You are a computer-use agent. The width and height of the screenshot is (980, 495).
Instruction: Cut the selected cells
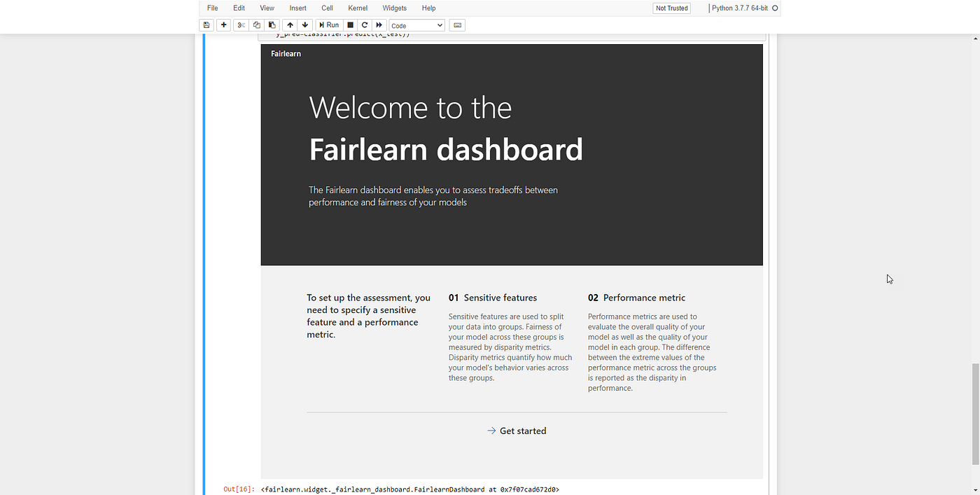tap(240, 25)
